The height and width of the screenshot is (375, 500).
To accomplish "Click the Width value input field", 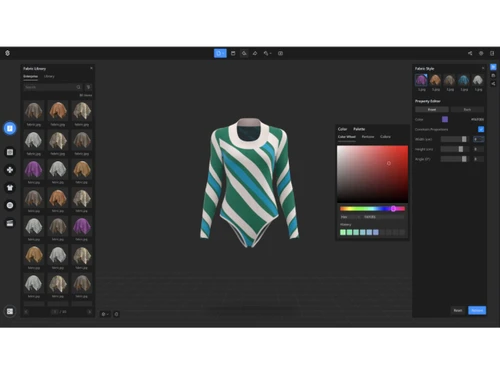I will [479, 139].
